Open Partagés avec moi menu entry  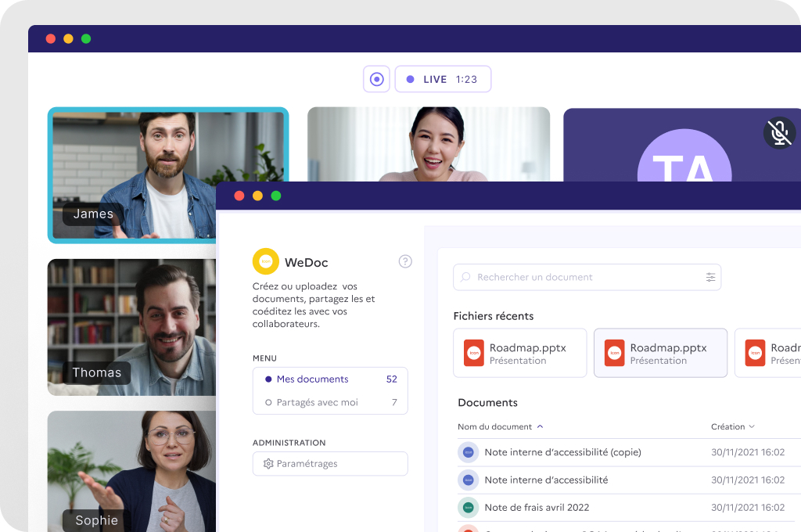pyautogui.click(x=330, y=402)
